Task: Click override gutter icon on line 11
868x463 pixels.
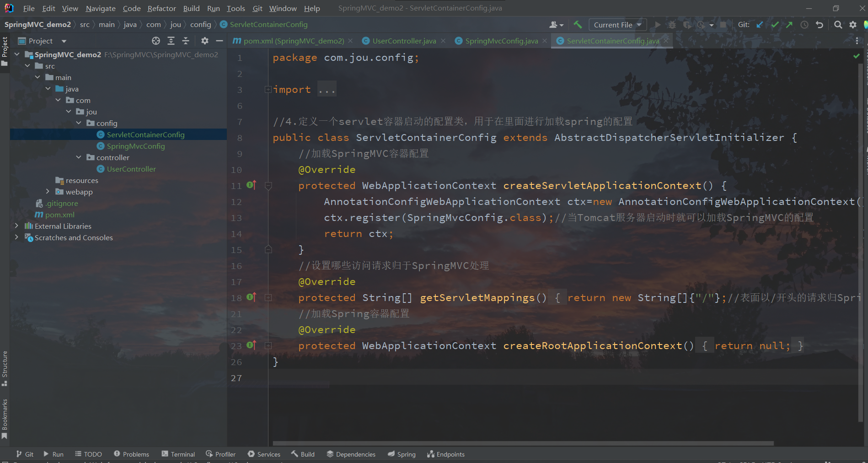Action: pos(251,185)
